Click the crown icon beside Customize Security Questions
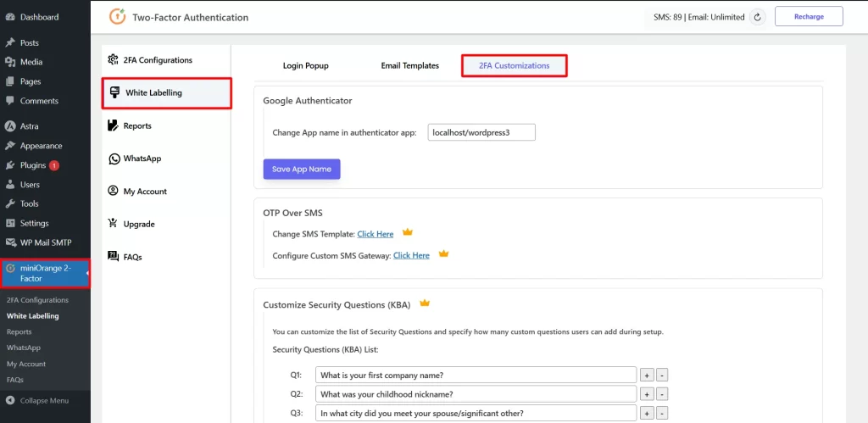The height and width of the screenshot is (423, 868). [425, 303]
